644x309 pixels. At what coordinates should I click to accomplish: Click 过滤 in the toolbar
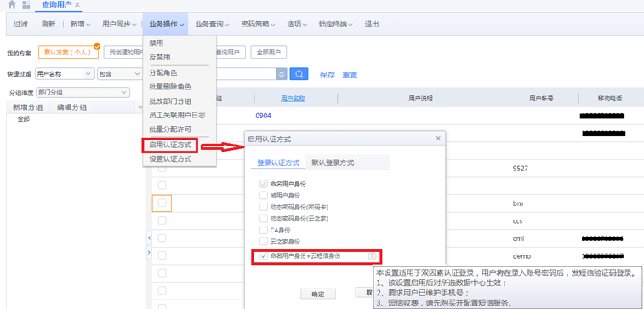click(20, 24)
